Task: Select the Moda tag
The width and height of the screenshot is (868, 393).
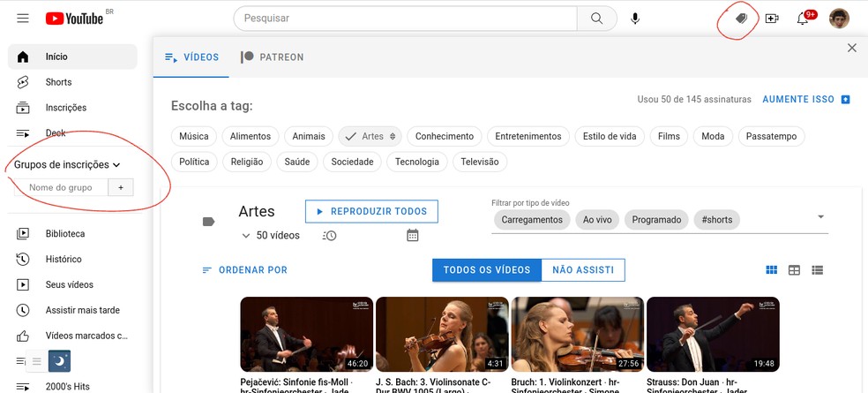Action: [713, 136]
